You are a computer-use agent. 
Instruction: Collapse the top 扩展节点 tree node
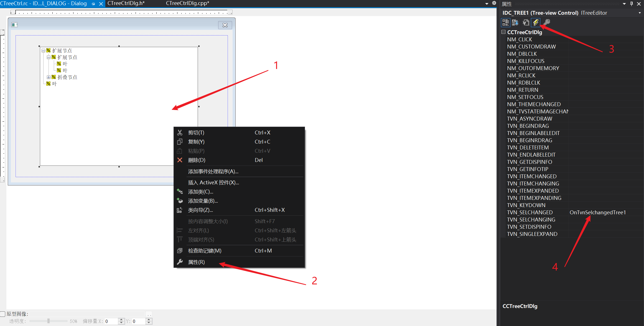click(x=43, y=50)
